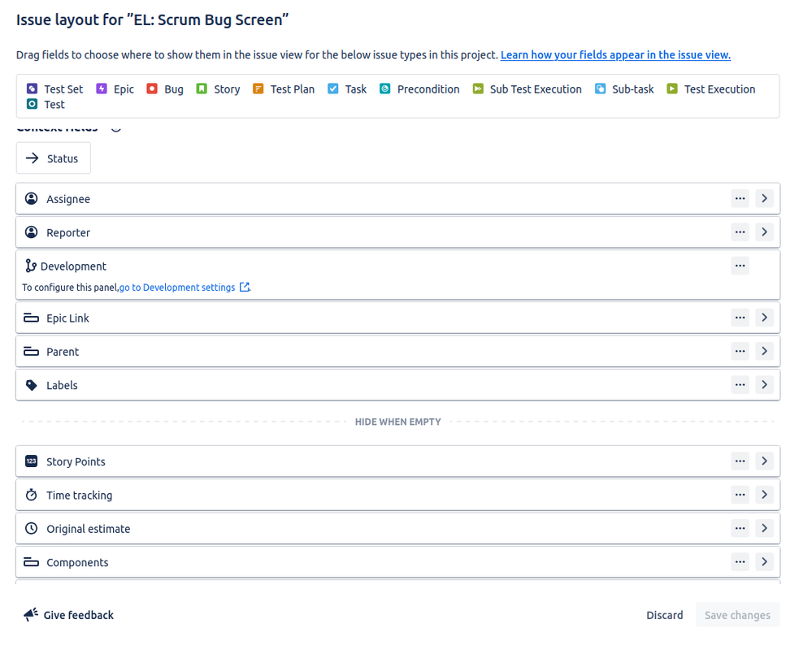Screen dimensions: 812x645
Task: Click the Story Points 123 icon
Action: [x=30, y=461]
